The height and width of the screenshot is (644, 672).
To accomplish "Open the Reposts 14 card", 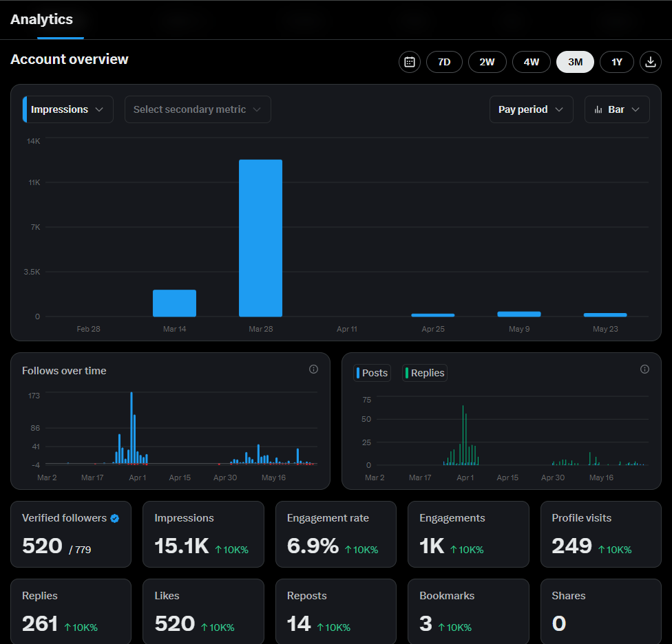I will click(x=336, y=612).
